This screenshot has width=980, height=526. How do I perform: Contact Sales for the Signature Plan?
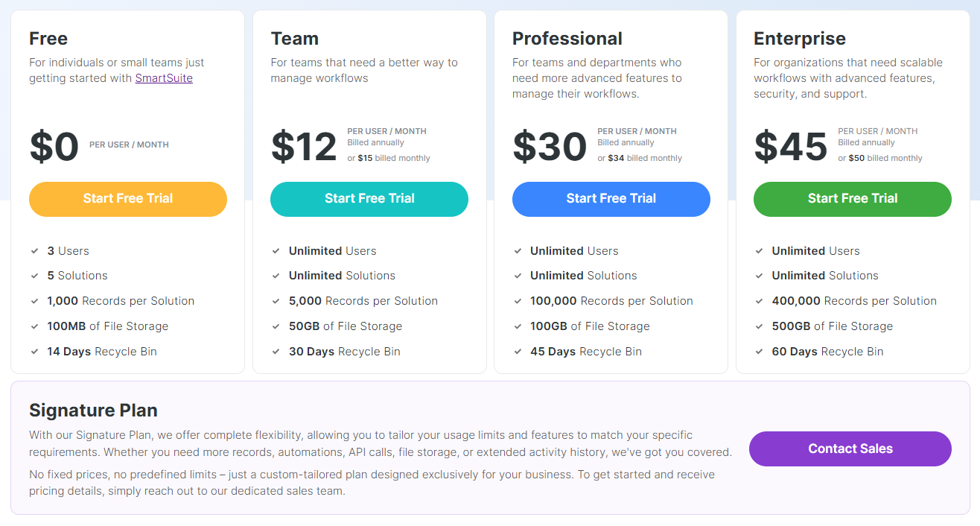point(850,449)
